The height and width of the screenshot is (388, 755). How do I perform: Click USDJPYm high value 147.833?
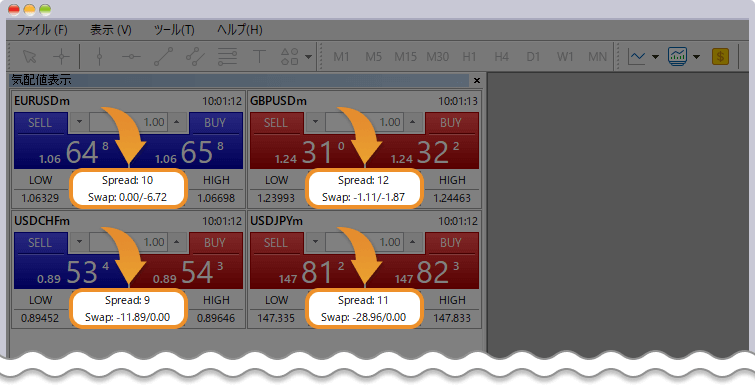[x=452, y=318]
